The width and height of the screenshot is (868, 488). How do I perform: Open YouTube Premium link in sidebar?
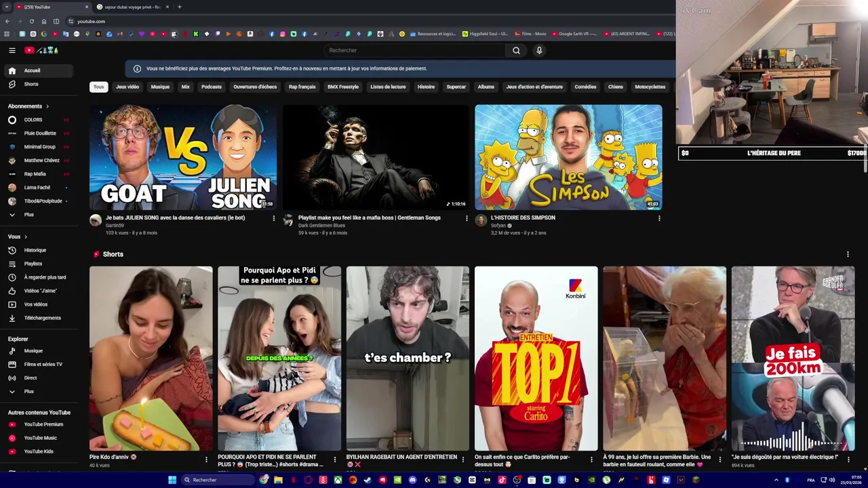coord(39,424)
